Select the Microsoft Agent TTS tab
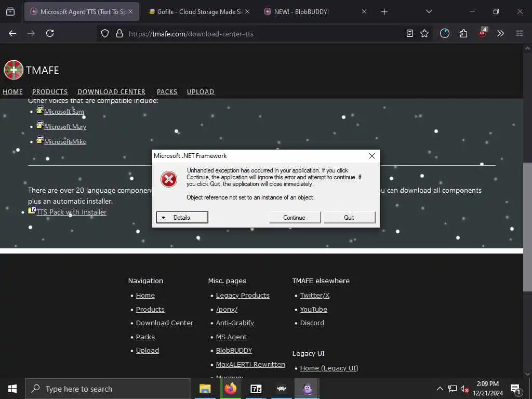Image resolution: width=532 pixels, height=399 pixels. tap(82, 11)
